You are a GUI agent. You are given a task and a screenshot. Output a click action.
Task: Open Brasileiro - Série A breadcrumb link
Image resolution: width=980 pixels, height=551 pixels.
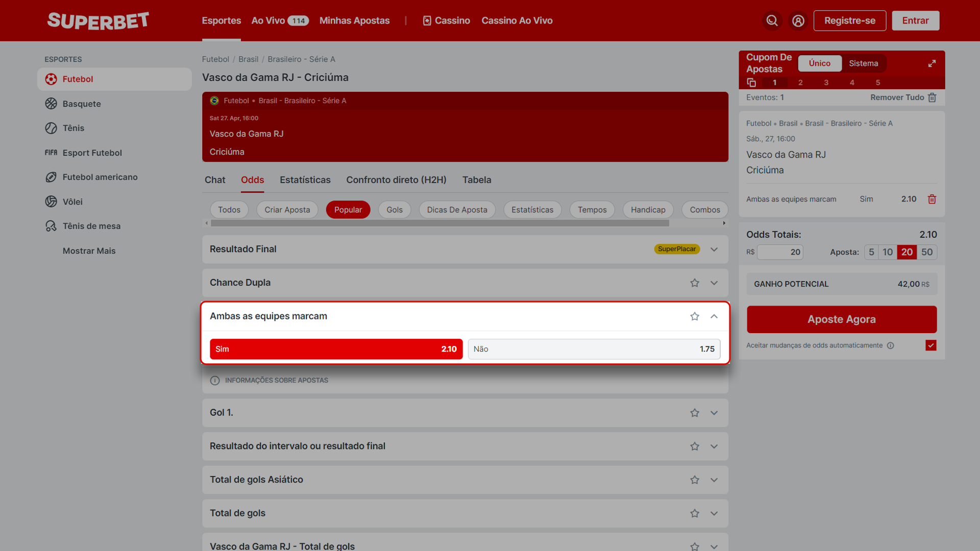[302, 59]
